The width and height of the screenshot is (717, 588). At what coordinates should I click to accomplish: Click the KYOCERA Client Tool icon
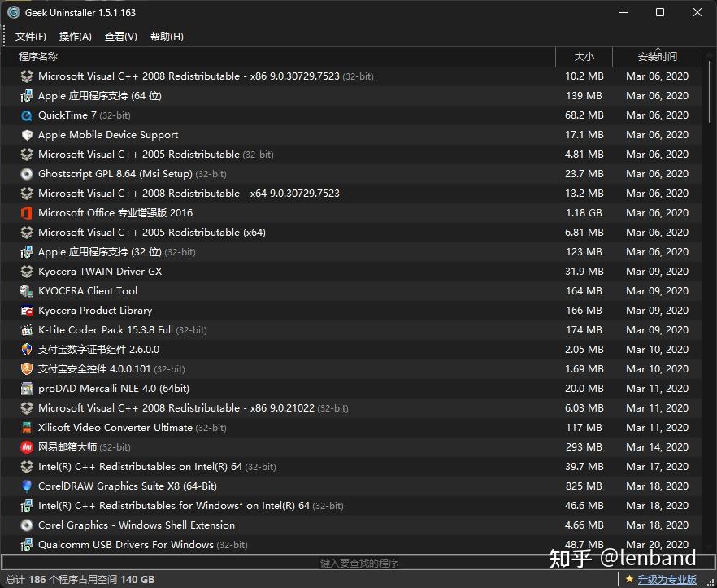(x=27, y=291)
